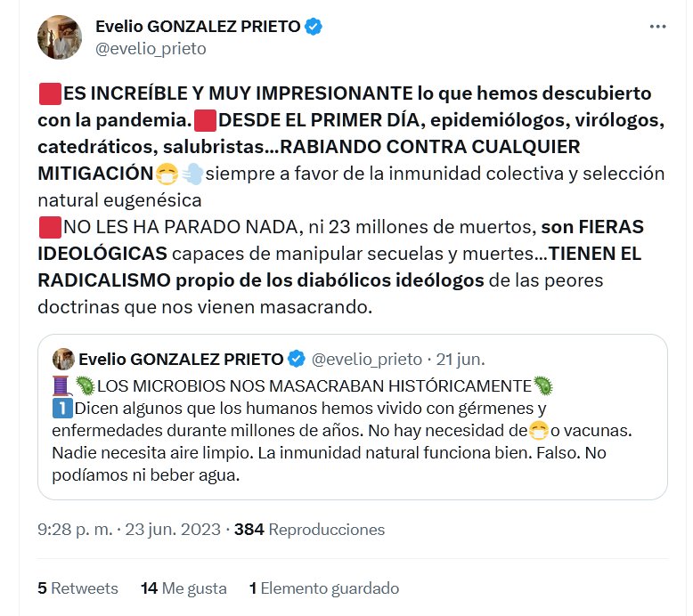Click Evelio's profile avatar photo
Image resolution: width=693 pixels, height=616 pixels.
pyautogui.click(x=60, y=37)
